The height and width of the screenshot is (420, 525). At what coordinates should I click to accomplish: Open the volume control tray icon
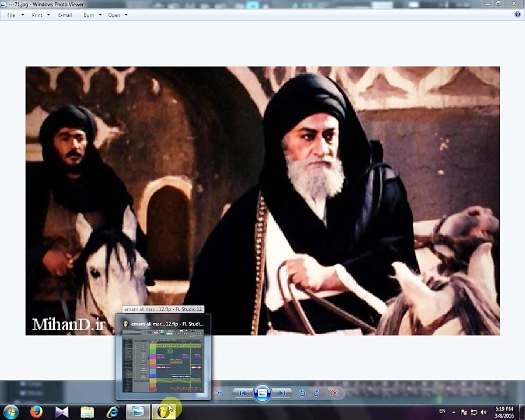tap(483, 412)
